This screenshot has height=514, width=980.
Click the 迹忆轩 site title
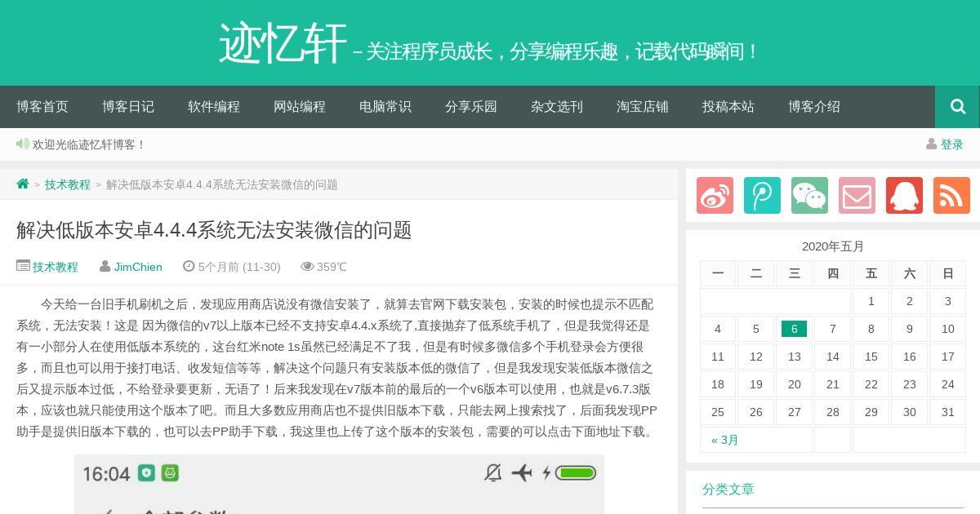[x=283, y=43]
